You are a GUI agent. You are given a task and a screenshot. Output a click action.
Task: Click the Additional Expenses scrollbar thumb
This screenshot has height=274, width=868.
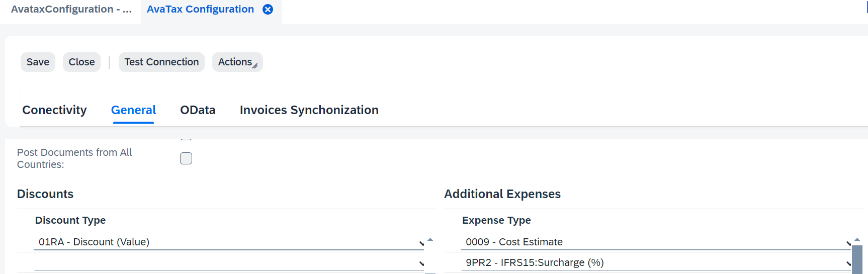857,259
